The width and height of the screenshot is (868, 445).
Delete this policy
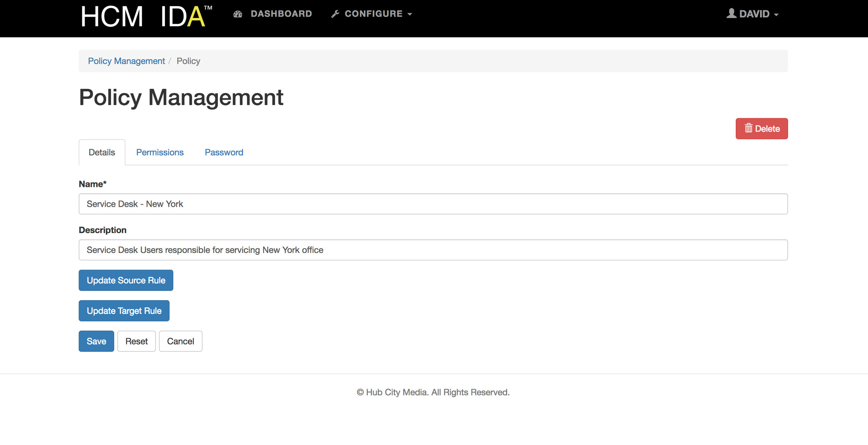[x=761, y=129]
